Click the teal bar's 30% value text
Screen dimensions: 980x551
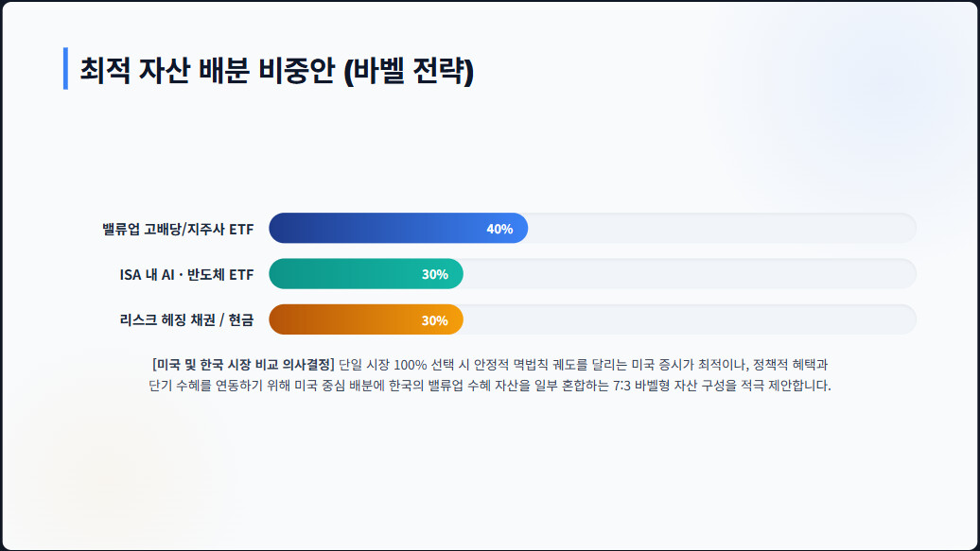[x=435, y=274]
